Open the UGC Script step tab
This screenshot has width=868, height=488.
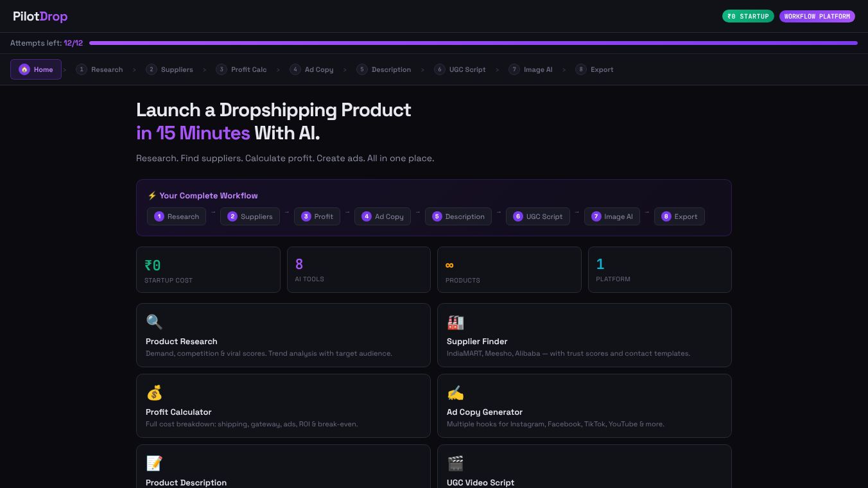coord(460,69)
